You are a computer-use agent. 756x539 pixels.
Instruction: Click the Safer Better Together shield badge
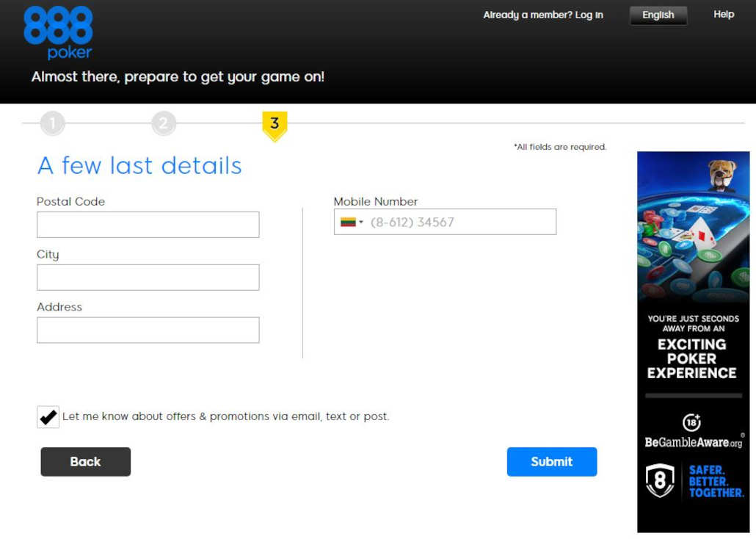tap(660, 480)
